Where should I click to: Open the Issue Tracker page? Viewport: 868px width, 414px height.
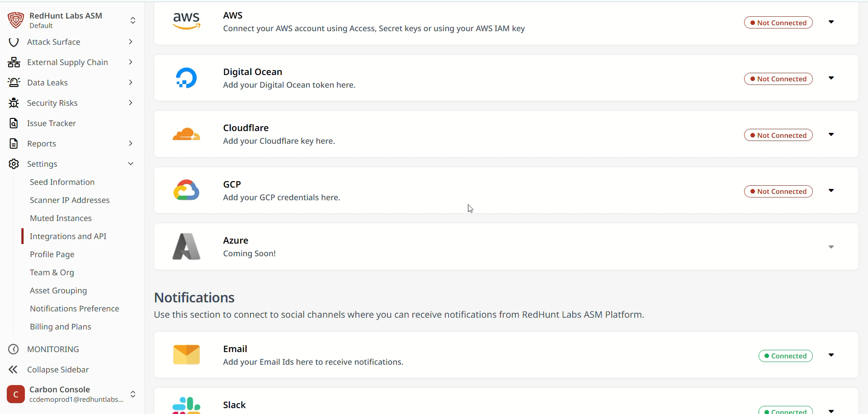coord(52,123)
